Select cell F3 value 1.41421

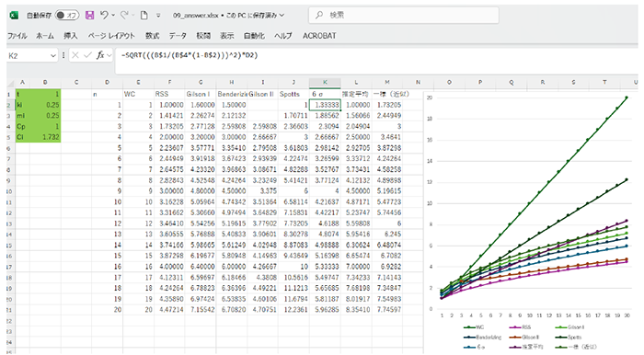tap(169, 116)
